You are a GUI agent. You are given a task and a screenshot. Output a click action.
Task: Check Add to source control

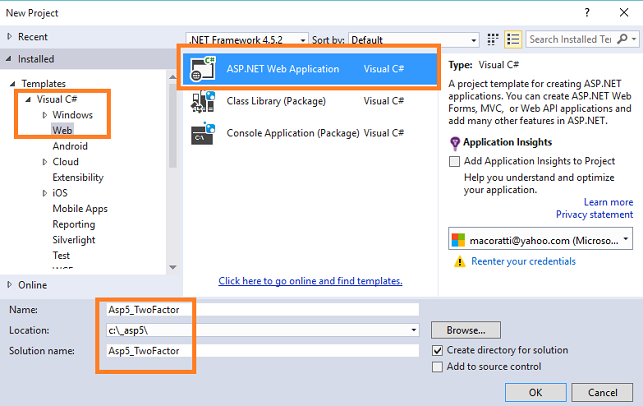(438, 367)
